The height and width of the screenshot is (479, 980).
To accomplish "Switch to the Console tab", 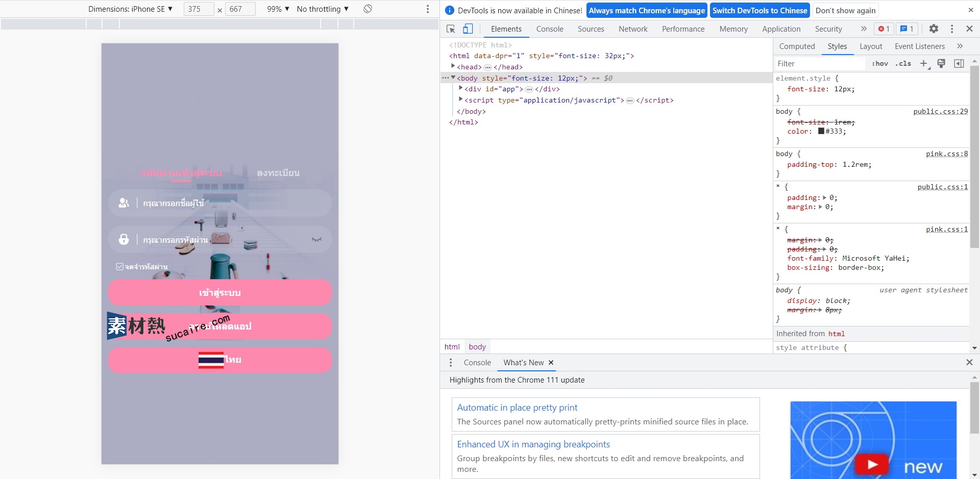I will 550,29.
